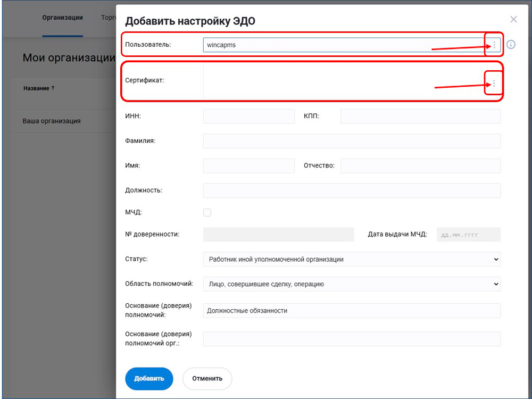
Task: Switch to the Организации tab
Action: pyautogui.click(x=62, y=18)
